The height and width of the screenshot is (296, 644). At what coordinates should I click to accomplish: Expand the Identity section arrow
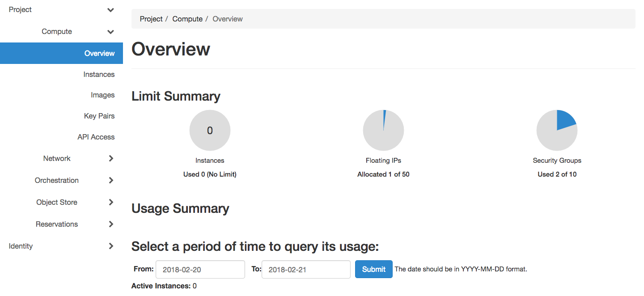[x=111, y=246]
